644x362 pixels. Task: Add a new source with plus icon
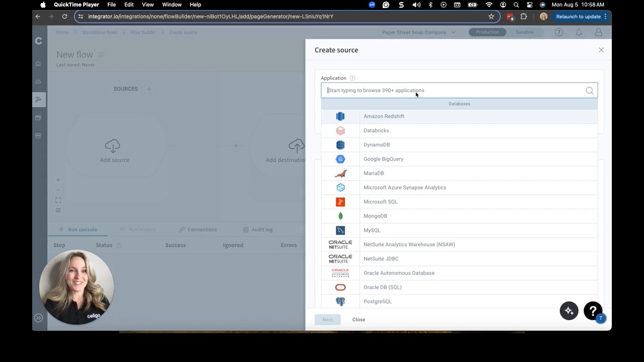(149, 89)
